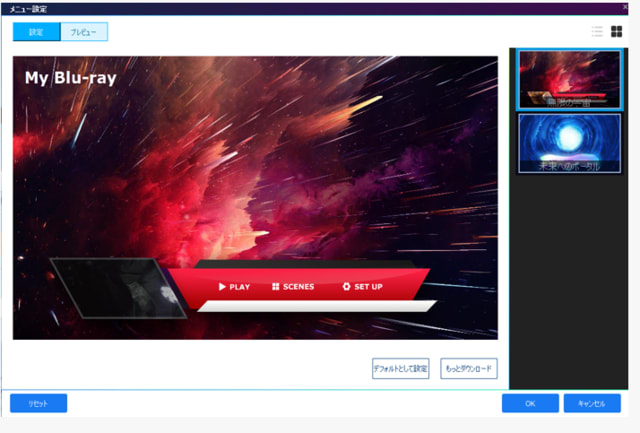Click the デフォルトとして設定 button
640x433 pixels.
point(400,369)
